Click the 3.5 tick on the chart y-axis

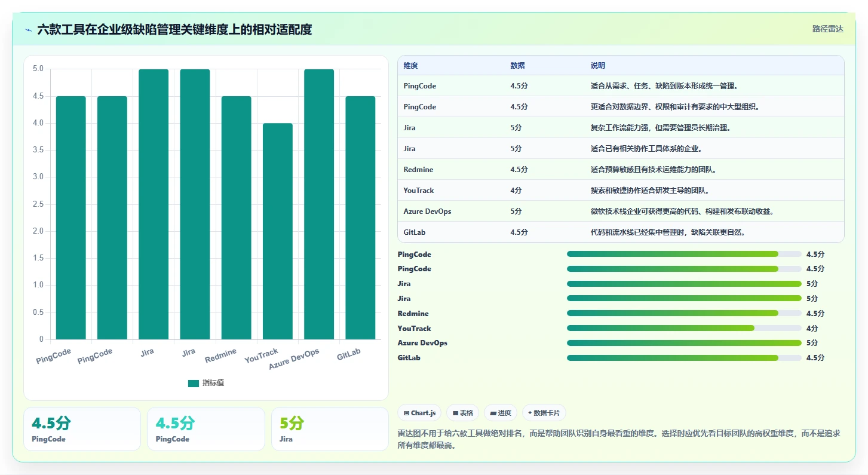38,150
